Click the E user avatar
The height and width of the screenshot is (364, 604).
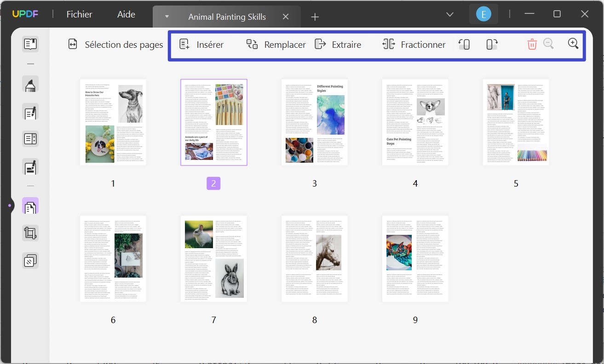[483, 13]
